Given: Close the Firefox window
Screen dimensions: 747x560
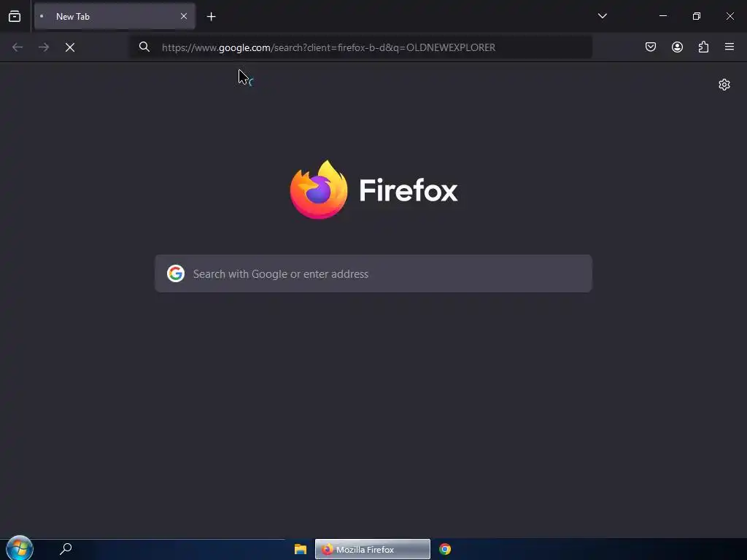Looking at the screenshot, I should (729, 16).
